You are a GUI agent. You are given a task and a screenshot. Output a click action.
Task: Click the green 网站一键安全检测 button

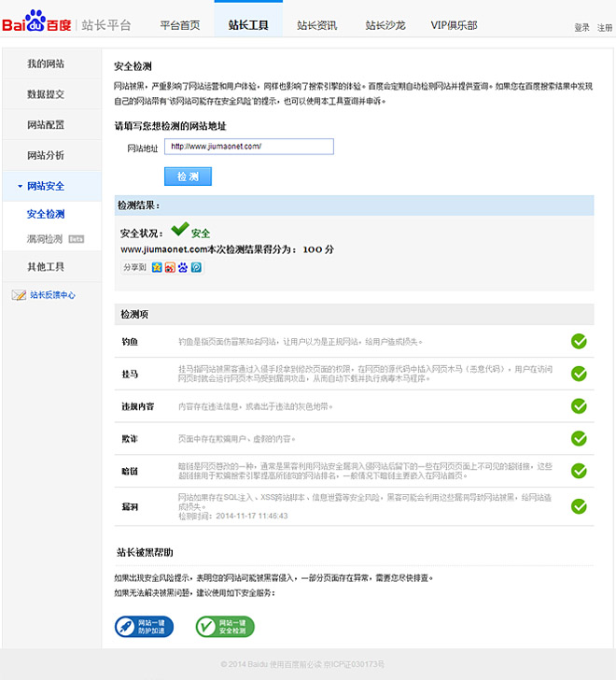click(x=225, y=627)
